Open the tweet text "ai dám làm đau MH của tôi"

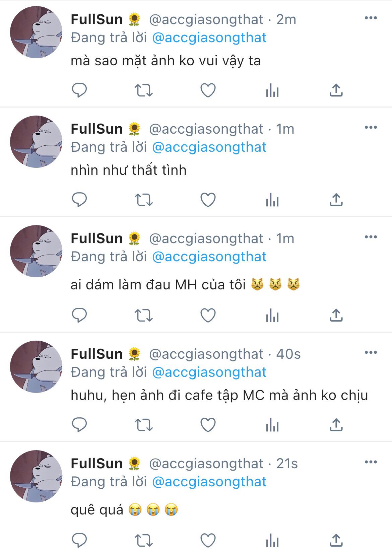point(157,285)
